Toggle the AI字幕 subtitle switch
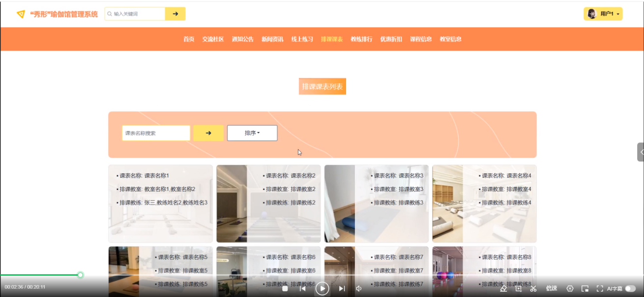Image resolution: width=644 pixels, height=297 pixels. point(630,289)
